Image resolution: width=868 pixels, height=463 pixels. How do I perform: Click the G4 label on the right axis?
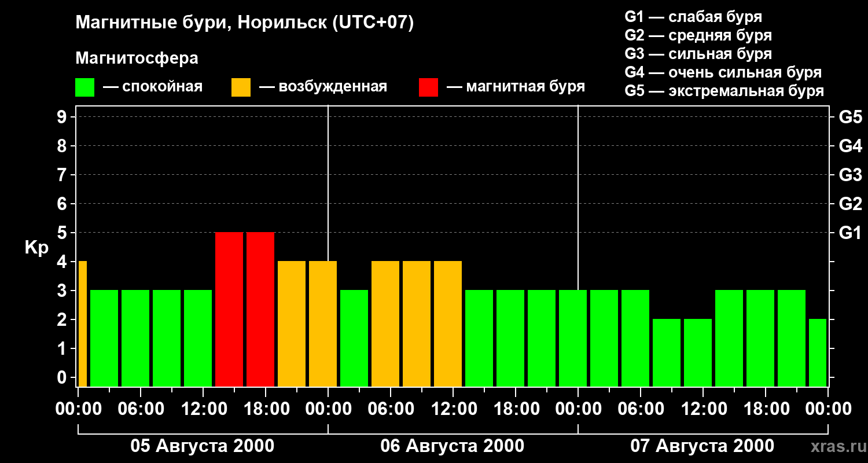click(850, 146)
